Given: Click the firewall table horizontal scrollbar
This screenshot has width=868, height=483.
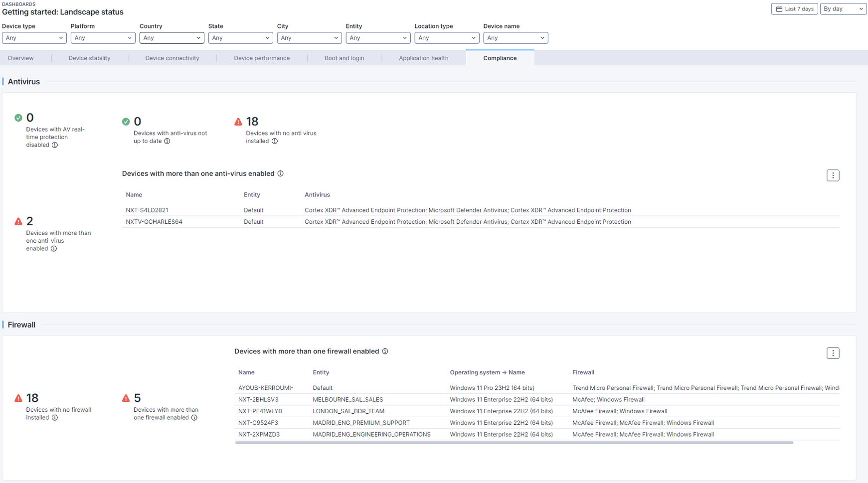Looking at the screenshot, I should point(514,443).
